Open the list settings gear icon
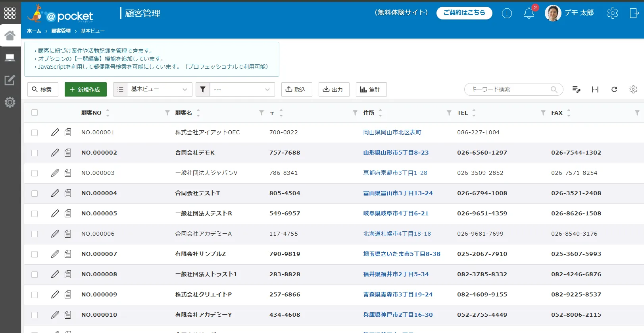 tap(633, 89)
